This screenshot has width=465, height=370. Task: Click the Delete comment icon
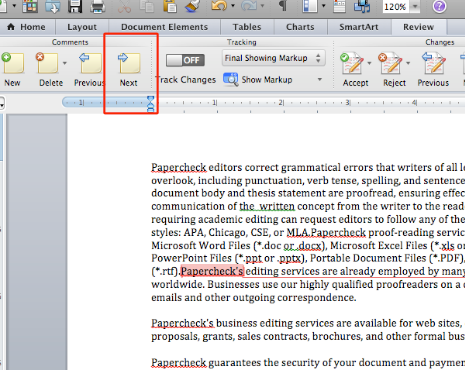47,63
